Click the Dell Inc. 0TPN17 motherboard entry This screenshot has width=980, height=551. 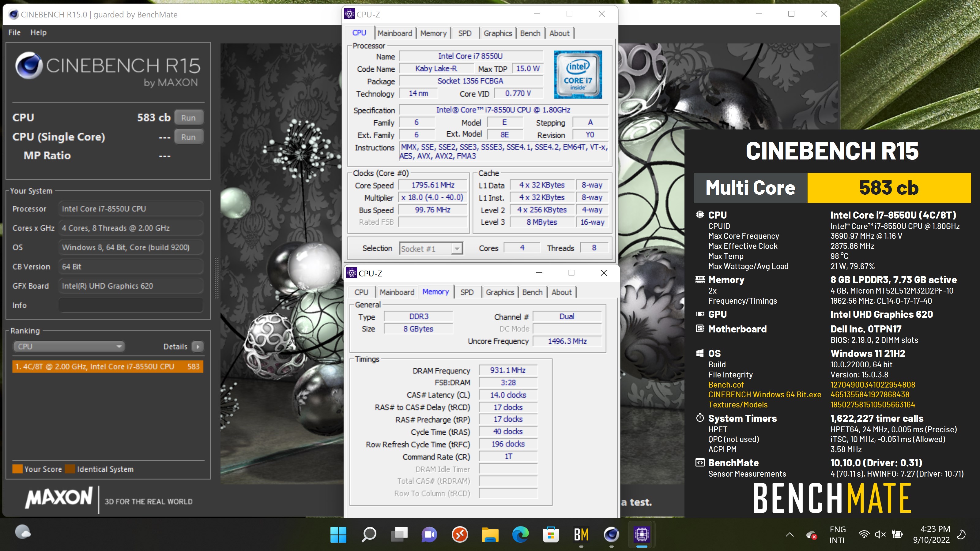[866, 329]
